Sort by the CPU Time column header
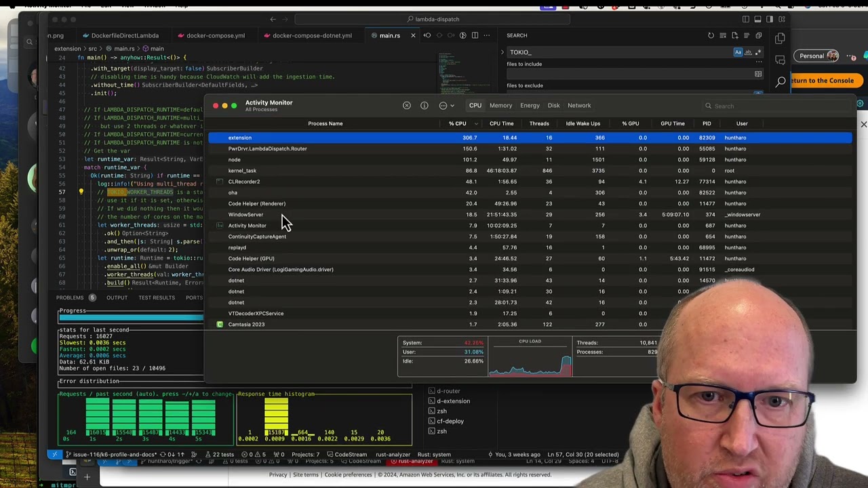Image resolution: width=868 pixels, height=488 pixels. pos(502,123)
